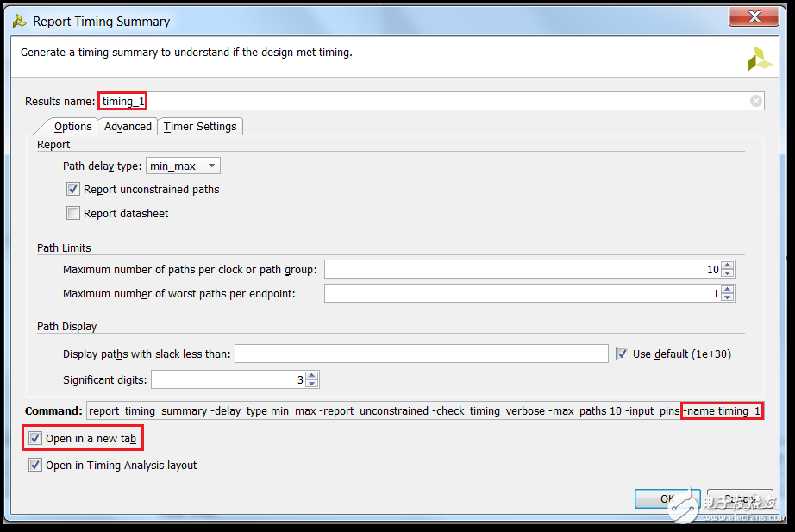Select the Options tab
795x532 pixels.
[x=72, y=127]
